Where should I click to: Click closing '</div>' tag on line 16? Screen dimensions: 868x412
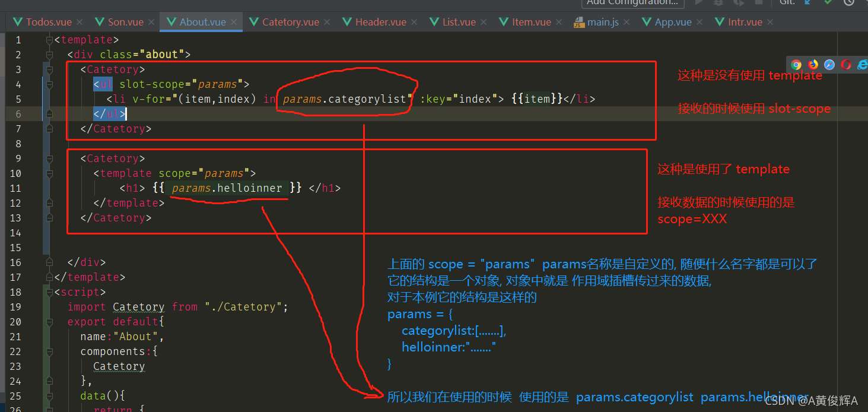pyautogui.click(x=87, y=262)
